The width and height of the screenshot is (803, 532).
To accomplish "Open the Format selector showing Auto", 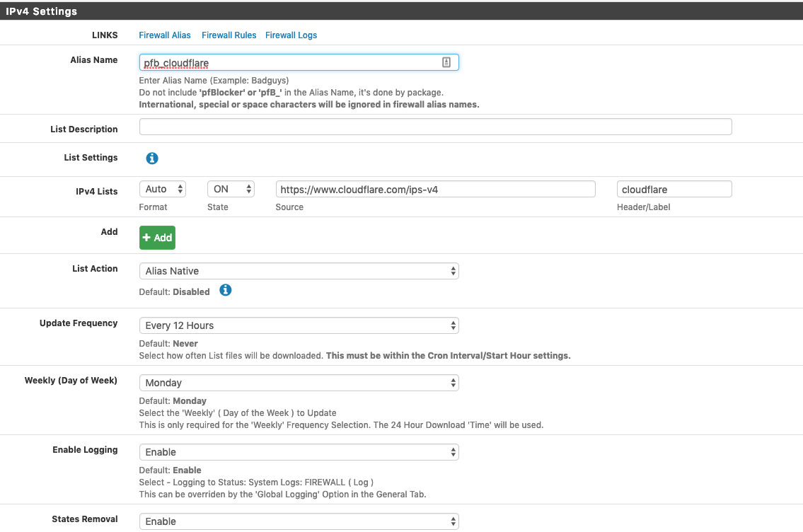I will tap(162, 189).
